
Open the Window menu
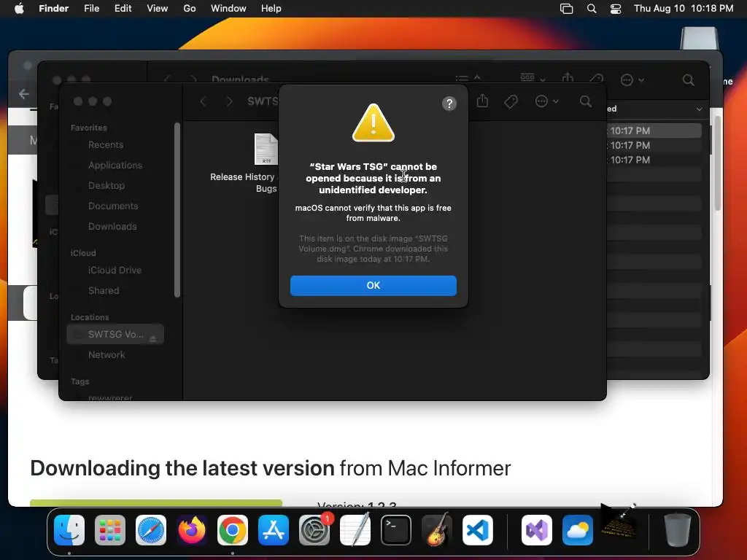[x=228, y=9]
